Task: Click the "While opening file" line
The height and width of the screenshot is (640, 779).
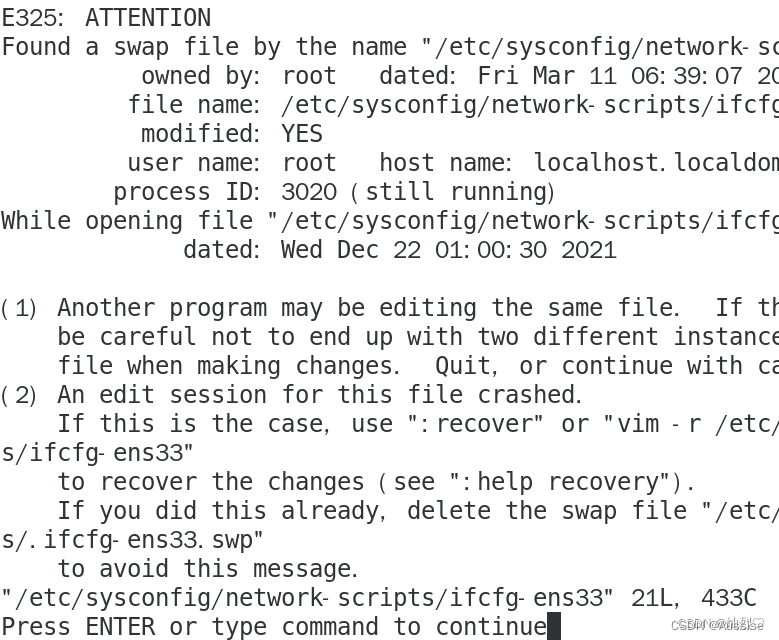Action: [390, 222]
